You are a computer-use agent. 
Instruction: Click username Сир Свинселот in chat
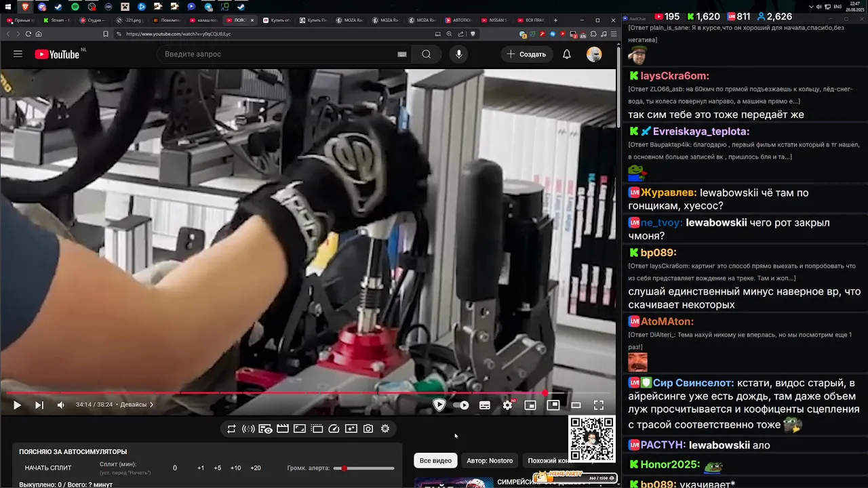click(x=693, y=383)
